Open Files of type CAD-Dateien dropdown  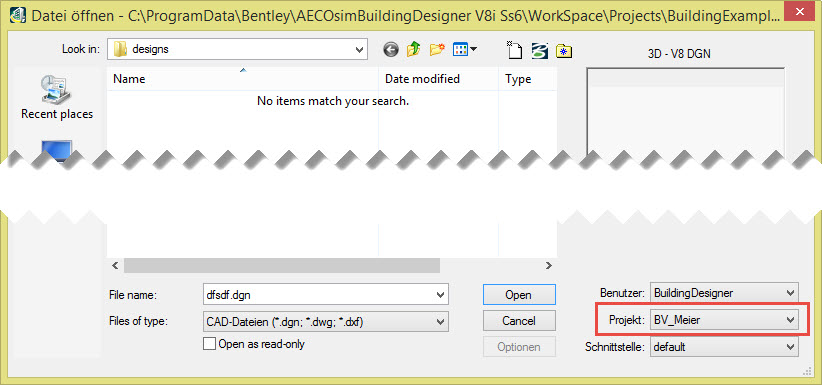click(325, 321)
